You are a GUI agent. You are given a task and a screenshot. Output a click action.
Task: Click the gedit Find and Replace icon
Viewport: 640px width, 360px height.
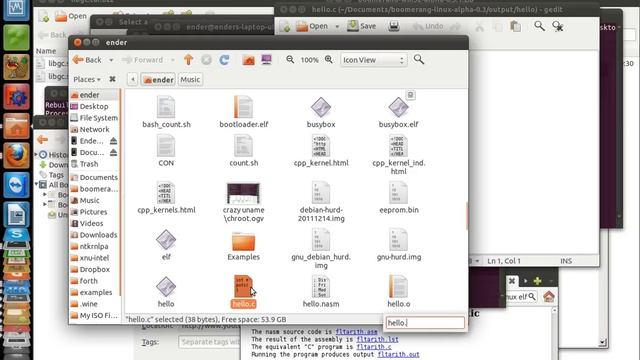click(x=558, y=27)
